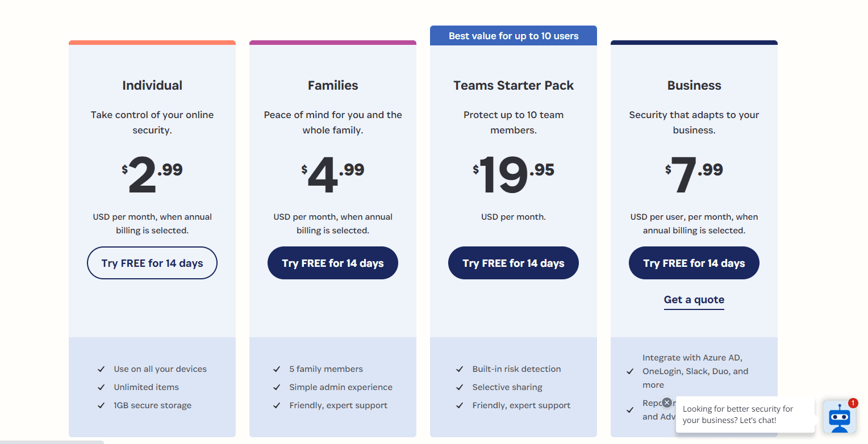
Task: Start Business plan 14-day free trial
Action: point(694,263)
